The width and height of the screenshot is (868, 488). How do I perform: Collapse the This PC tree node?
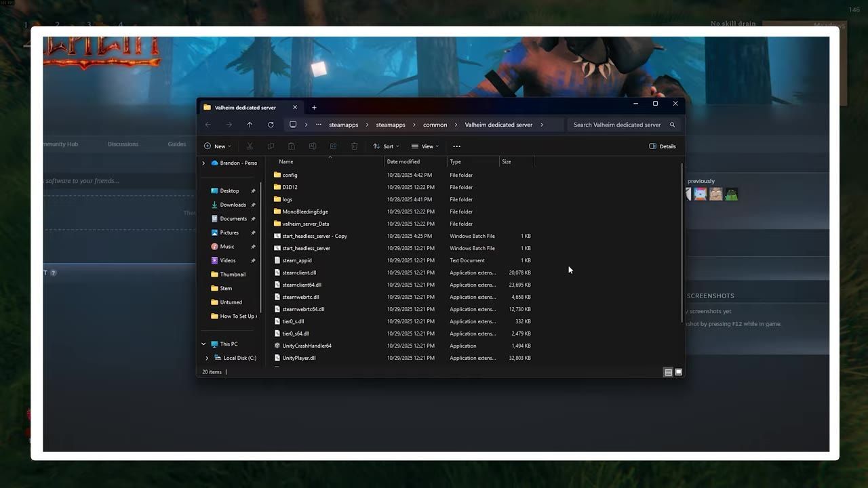point(203,344)
